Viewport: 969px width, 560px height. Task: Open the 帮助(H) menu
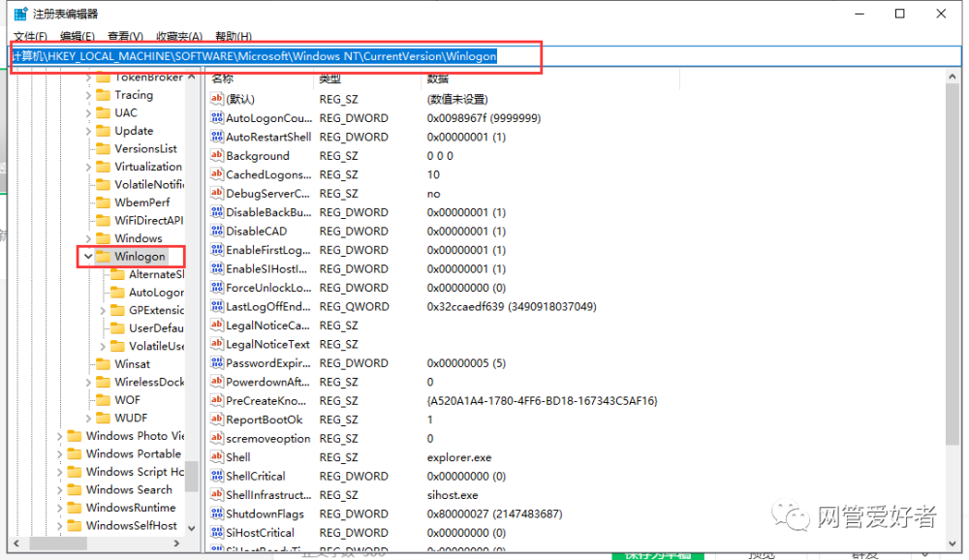click(x=233, y=37)
